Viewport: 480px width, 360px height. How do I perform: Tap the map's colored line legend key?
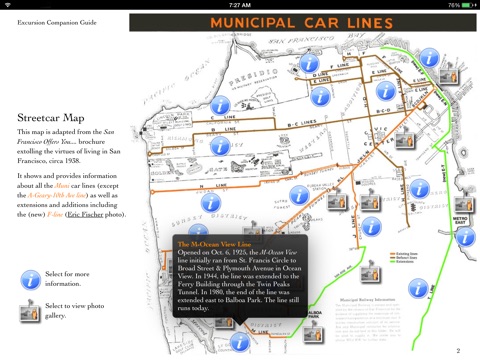pos(403,258)
